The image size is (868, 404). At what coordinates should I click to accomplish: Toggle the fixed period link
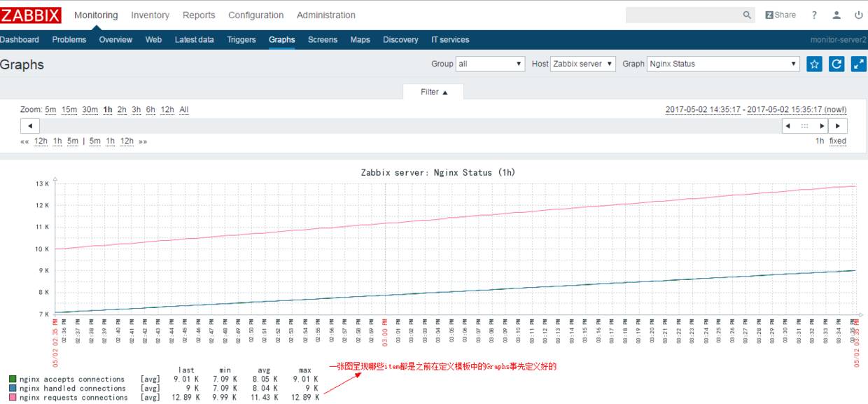click(838, 141)
